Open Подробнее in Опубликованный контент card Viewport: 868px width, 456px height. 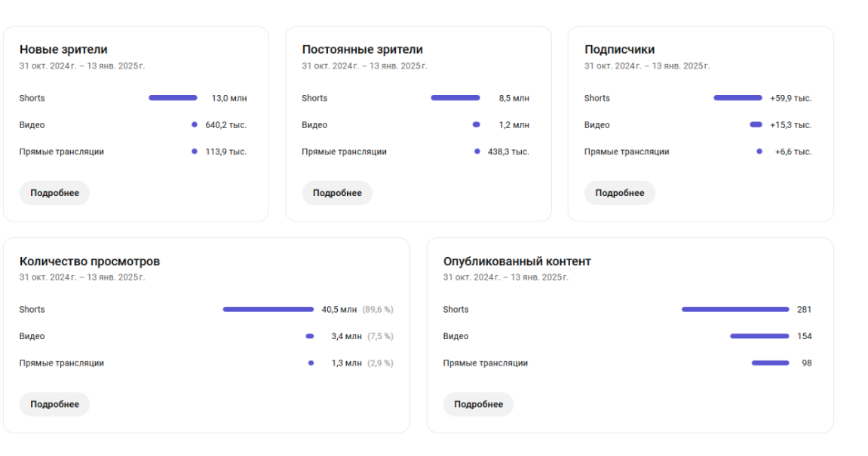tap(478, 404)
